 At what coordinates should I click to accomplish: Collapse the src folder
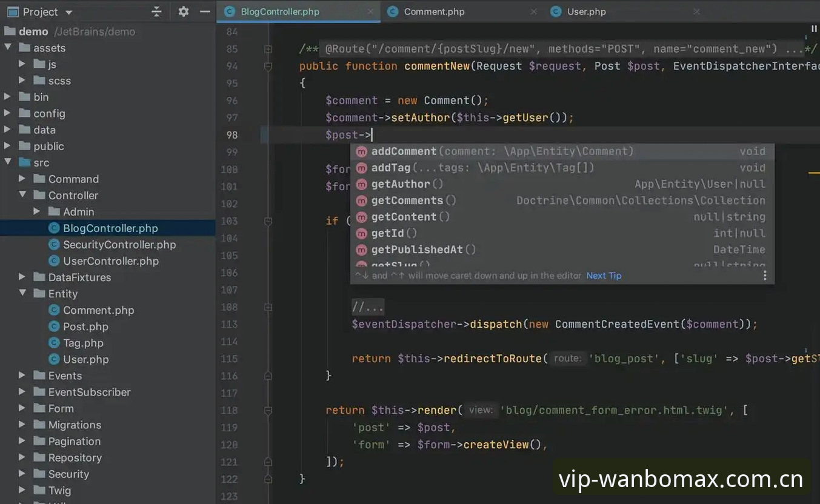click(x=8, y=162)
